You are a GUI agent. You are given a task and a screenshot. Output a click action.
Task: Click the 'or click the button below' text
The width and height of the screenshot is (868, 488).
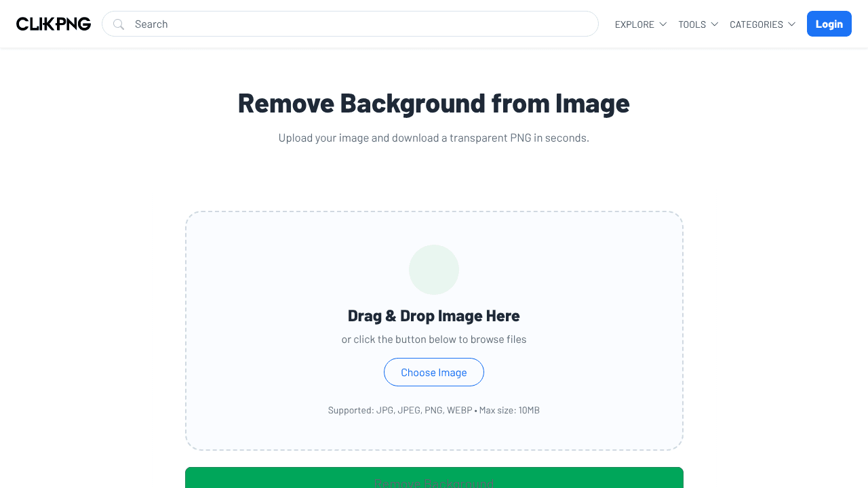[434, 340]
